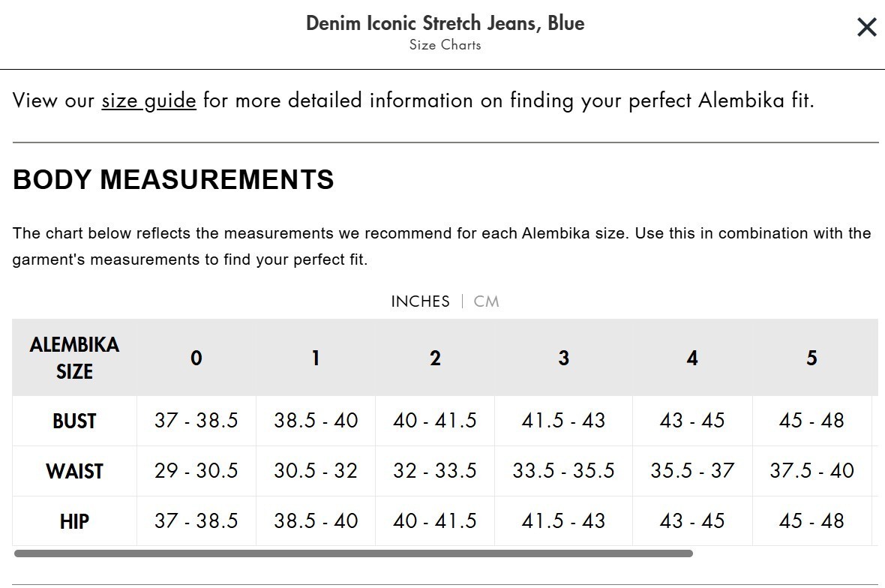Click the size 3 column header
885x588 pixels.
coord(563,358)
